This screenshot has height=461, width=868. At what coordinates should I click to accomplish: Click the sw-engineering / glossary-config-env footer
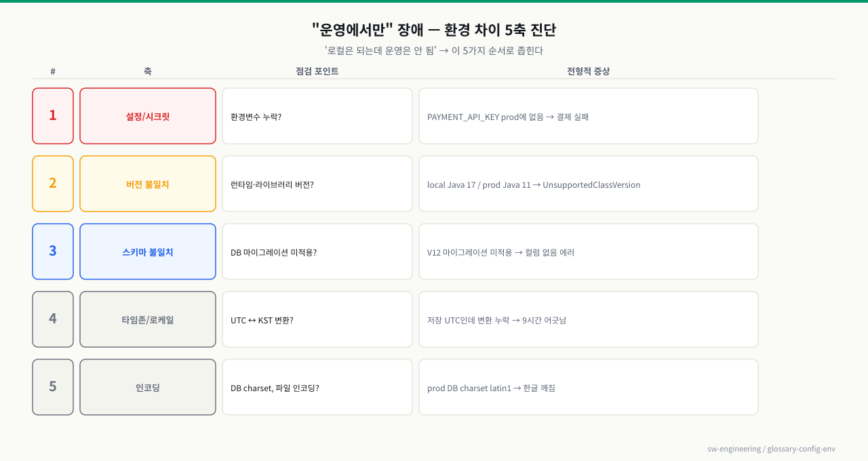point(771,449)
